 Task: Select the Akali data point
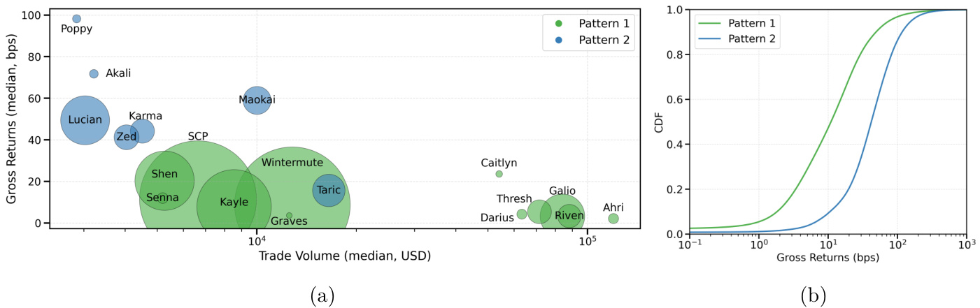94,74
